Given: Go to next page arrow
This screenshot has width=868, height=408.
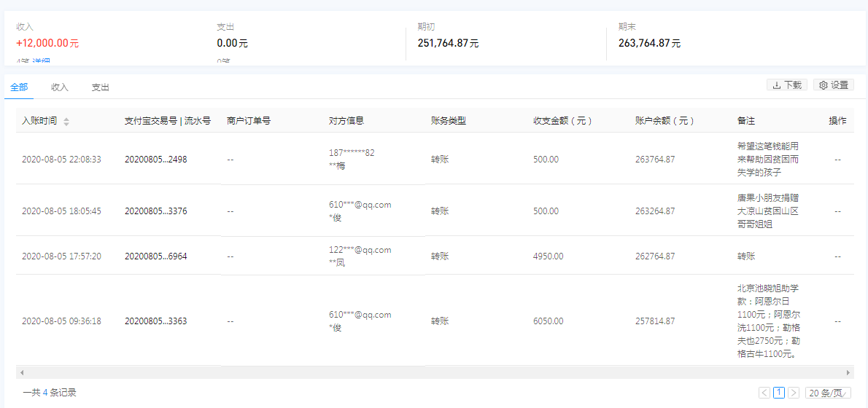Looking at the screenshot, I should point(794,393).
